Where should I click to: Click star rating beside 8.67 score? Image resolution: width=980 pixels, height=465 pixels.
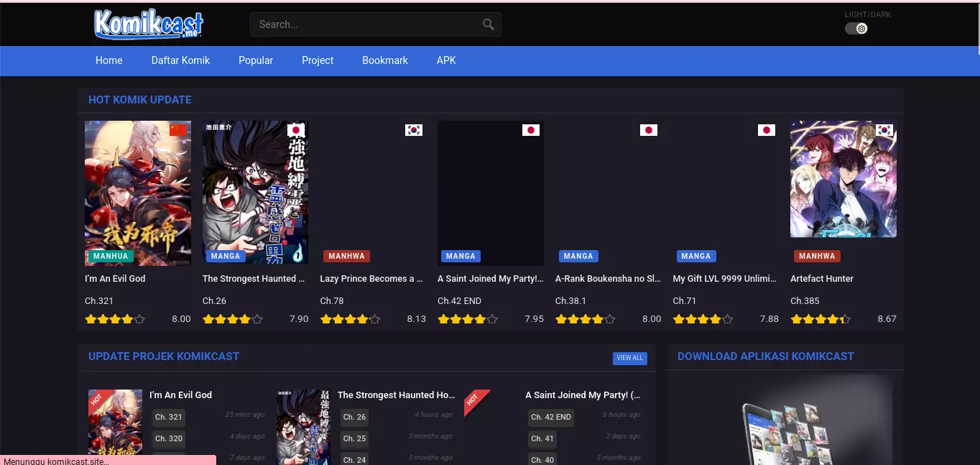tap(820, 319)
